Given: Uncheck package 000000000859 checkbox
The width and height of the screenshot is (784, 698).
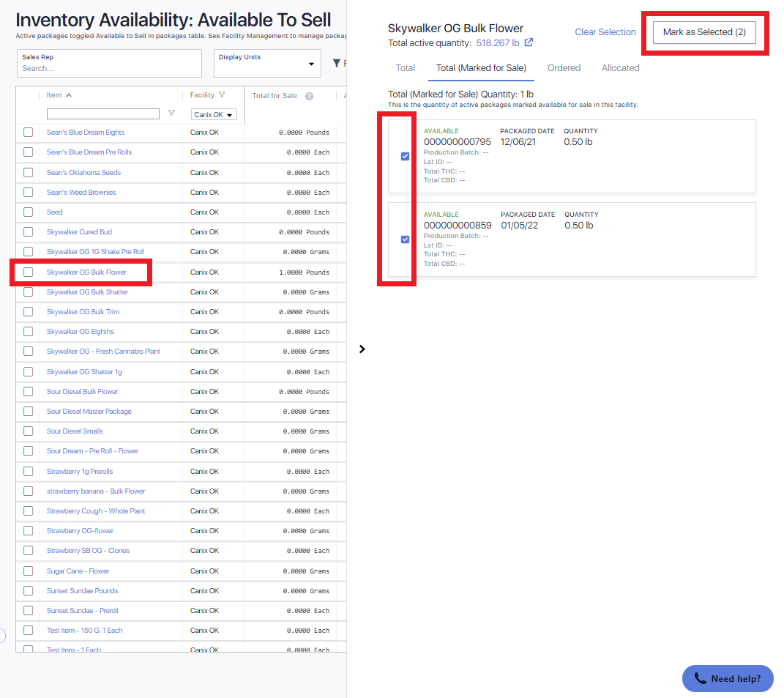Looking at the screenshot, I should 406,240.
